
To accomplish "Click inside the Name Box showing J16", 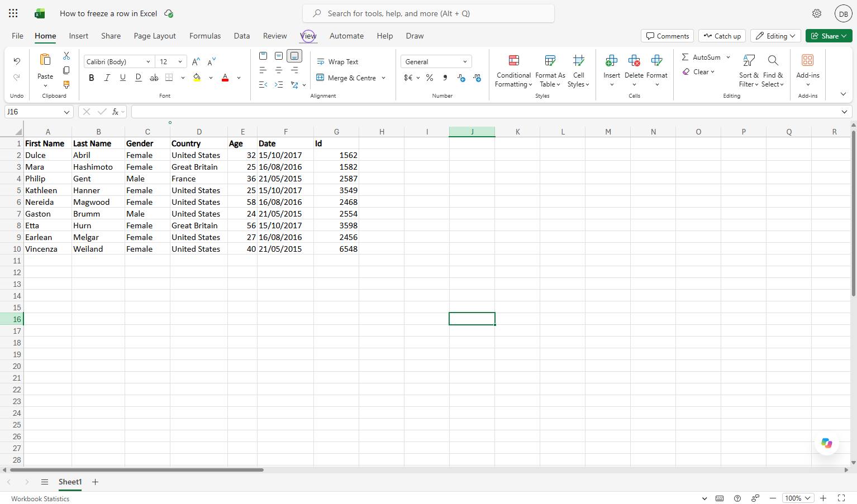I will point(34,112).
